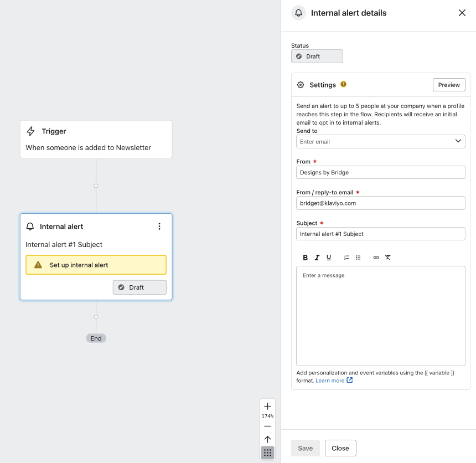Click the settings gear next to Settings
This screenshot has width=476, height=463.
(x=301, y=85)
